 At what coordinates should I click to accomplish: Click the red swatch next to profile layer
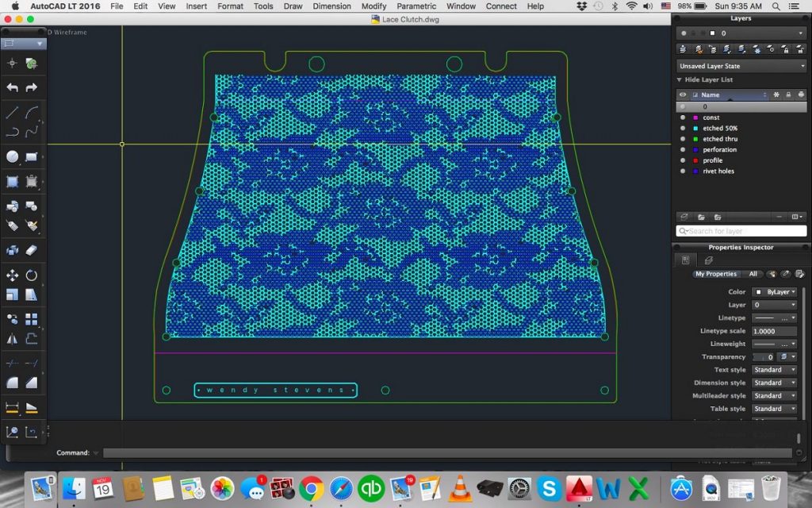[x=695, y=160]
